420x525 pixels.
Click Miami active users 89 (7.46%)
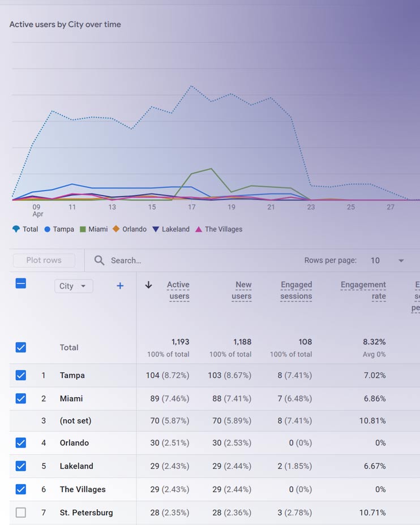pos(170,398)
